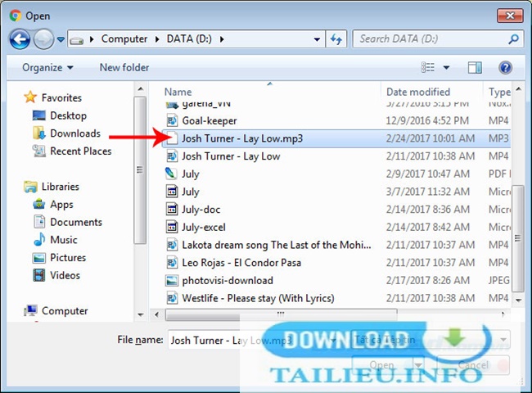This screenshot has width=532, height=393.
Task: Click the image icon of photovisi-download
Action: click(172, 280)
